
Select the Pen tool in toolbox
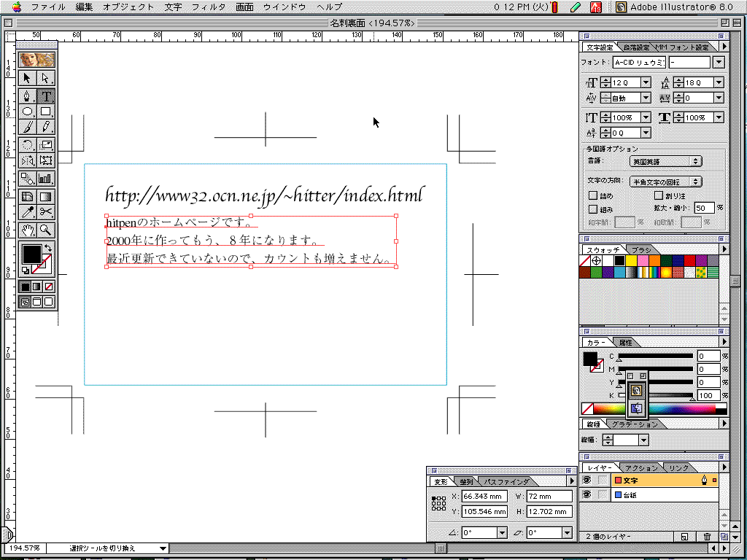(28, 96)
